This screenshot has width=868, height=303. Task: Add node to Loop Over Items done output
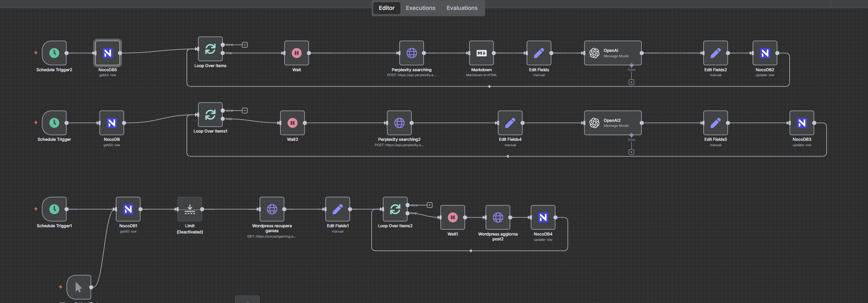tap(245, 45)
